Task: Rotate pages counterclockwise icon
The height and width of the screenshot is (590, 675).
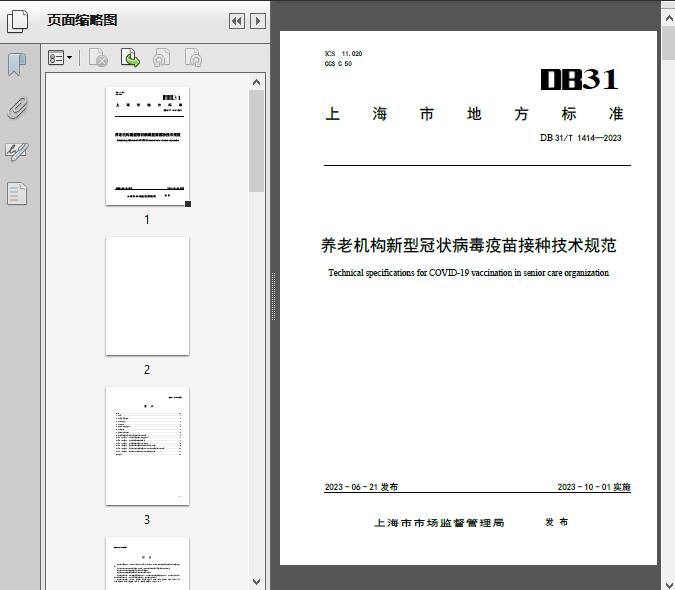Action: point(161,58)
